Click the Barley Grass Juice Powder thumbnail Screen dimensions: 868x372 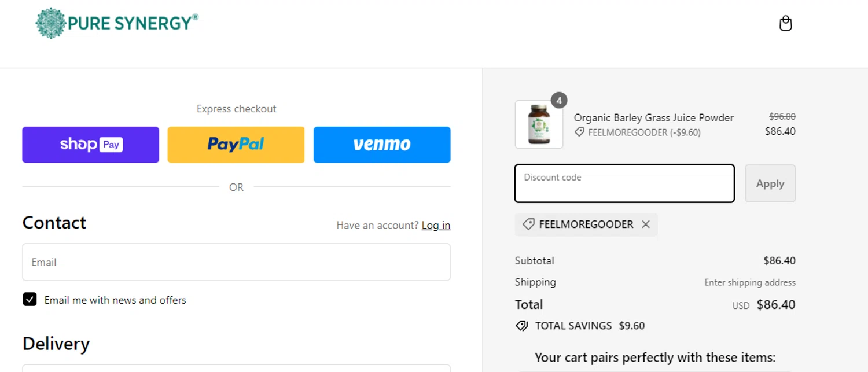(x=539, y=124)
